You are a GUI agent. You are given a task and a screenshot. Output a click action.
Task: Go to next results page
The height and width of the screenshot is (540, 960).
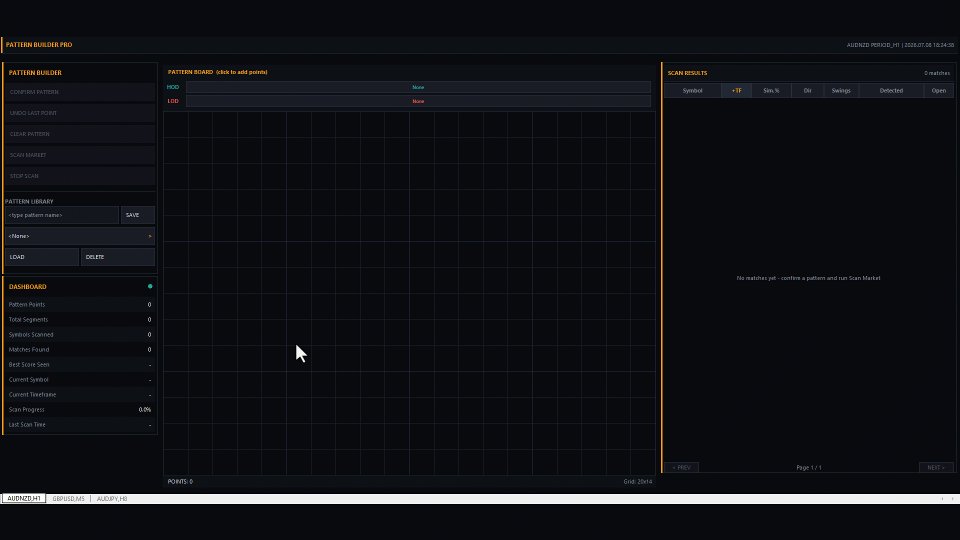[x=936, y=467]
